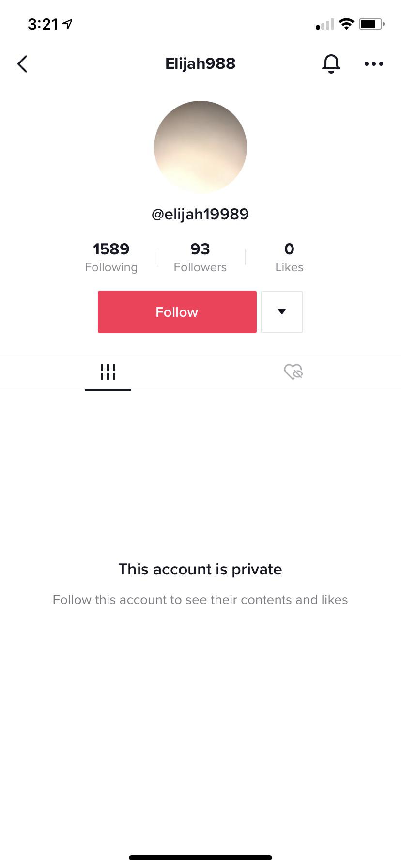Viewport: 401px width, 868px height.
Task: Open notifications via the bell icon
Action: 331,63
